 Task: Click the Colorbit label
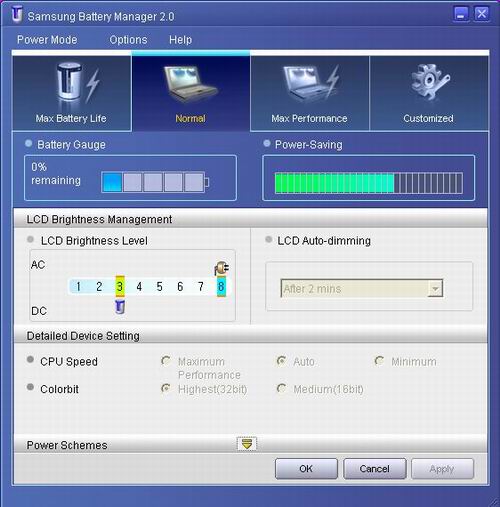coord(59,389)
